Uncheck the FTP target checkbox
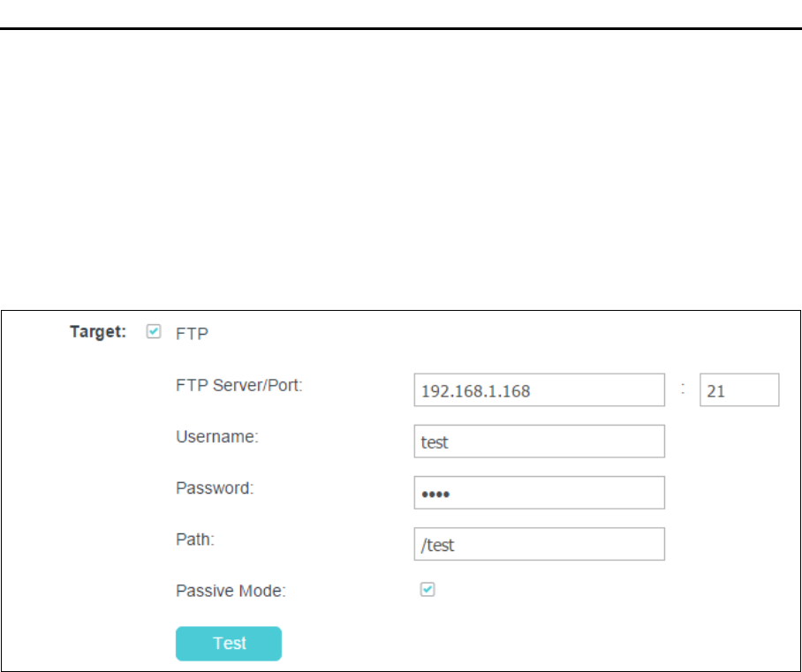Screen dimensions: 802x672 point(155,332)
